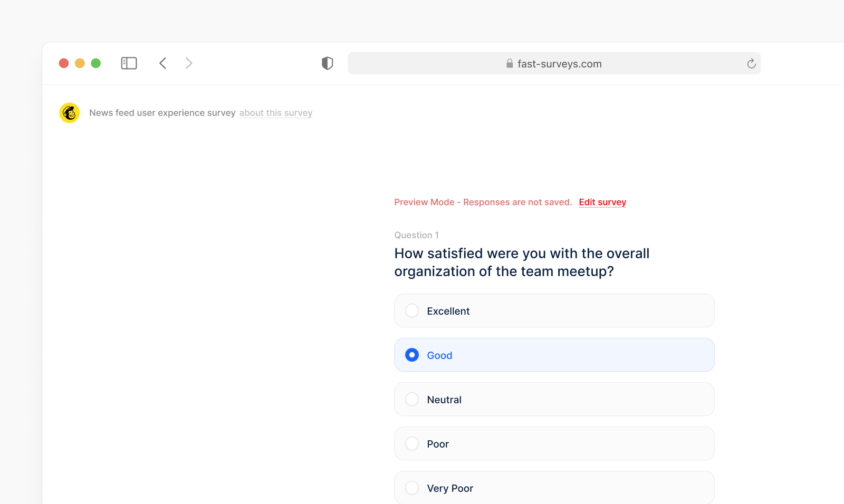Viewport: 844px width, 504px height.
Task: Go forward with the right arrow
Action: [189, 63]
